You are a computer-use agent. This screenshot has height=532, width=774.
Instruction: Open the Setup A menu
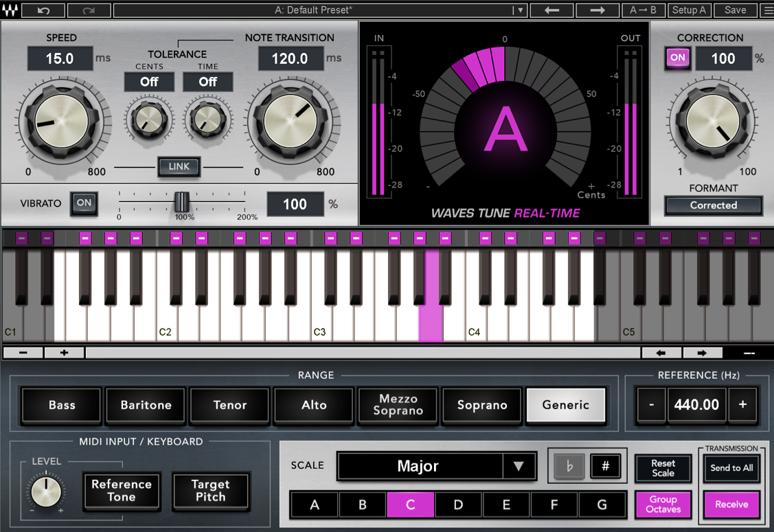pyautogui.click(x=689, y=10)
